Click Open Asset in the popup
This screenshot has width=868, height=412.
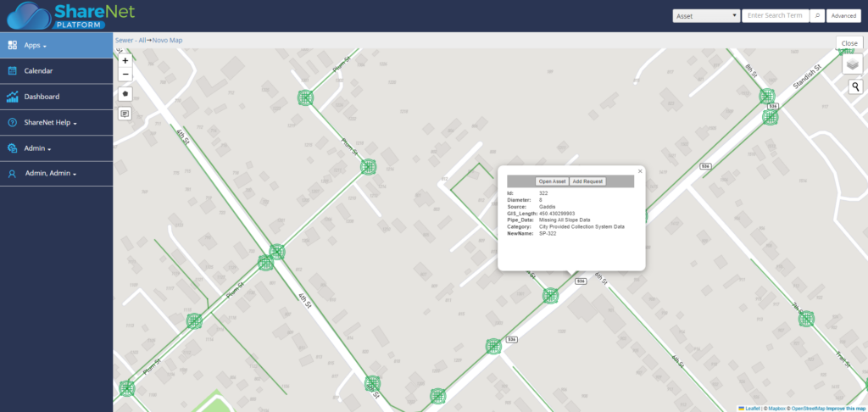(552, 181)
